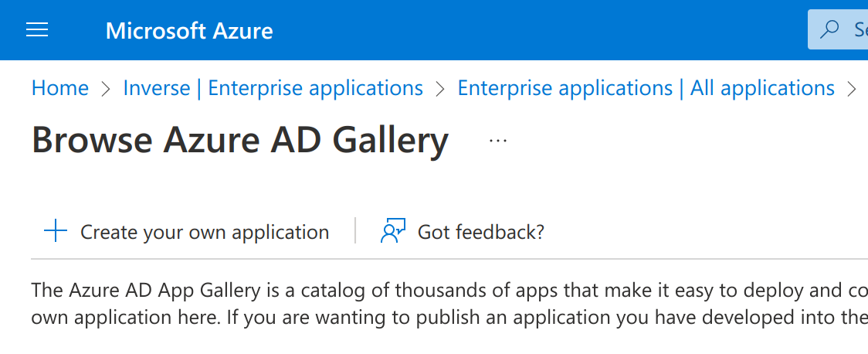Click the plus icon for creating an application
This screenshot has width=868, height=354.
pyautogui.click(x=56, y=231)
